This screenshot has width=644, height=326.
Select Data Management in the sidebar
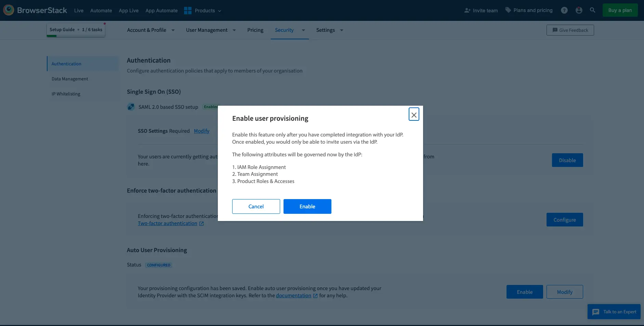coord(82,79)
